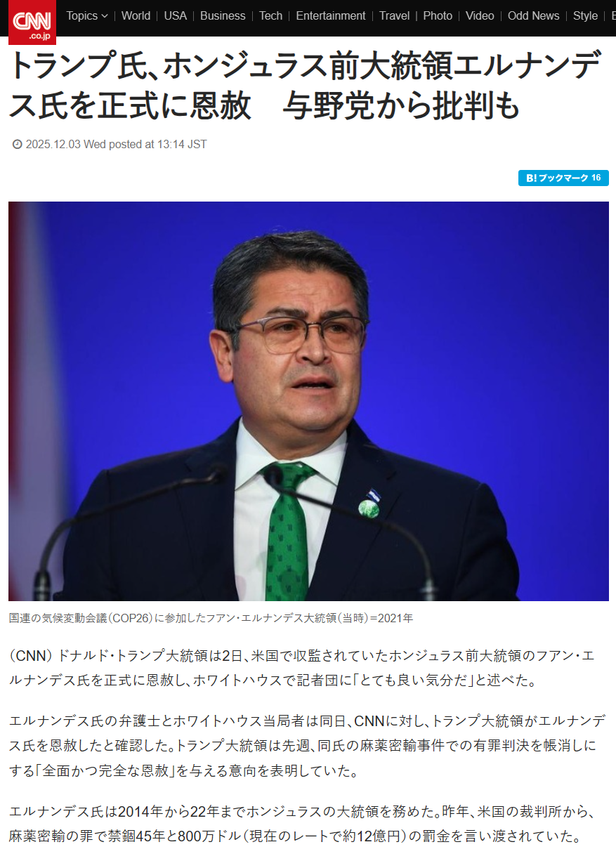Screen dimensions: 616x861
Task: Open the Tech section
Action: click(x=270, y=15)
